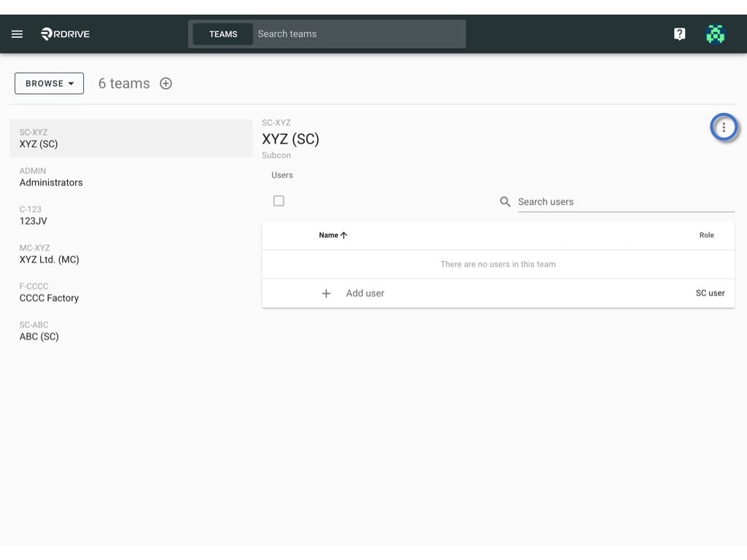
Task: Open the XYZ (SC) team options menu
Action: (x=724, y=127)
